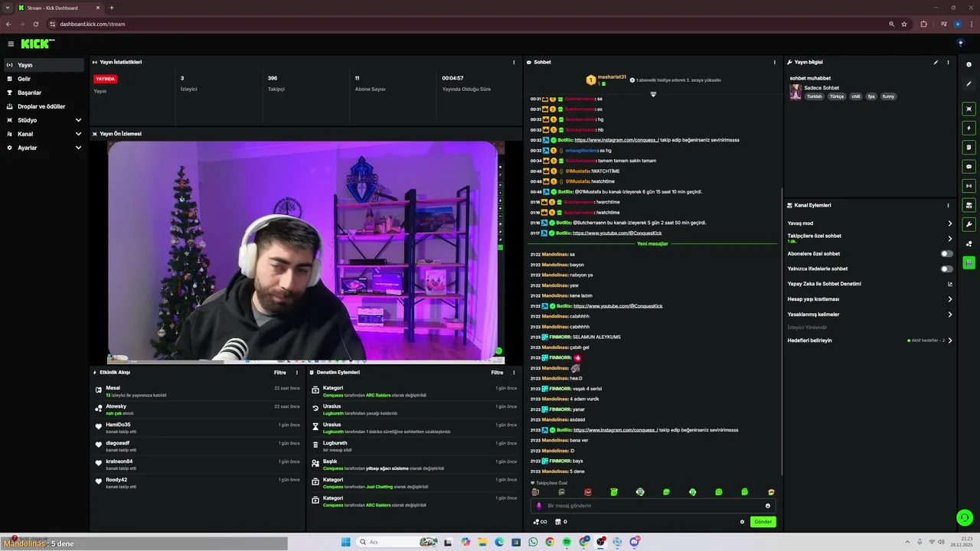980x551 pixels.
Task: Click the Kick logo
Action: pos(38,44)
